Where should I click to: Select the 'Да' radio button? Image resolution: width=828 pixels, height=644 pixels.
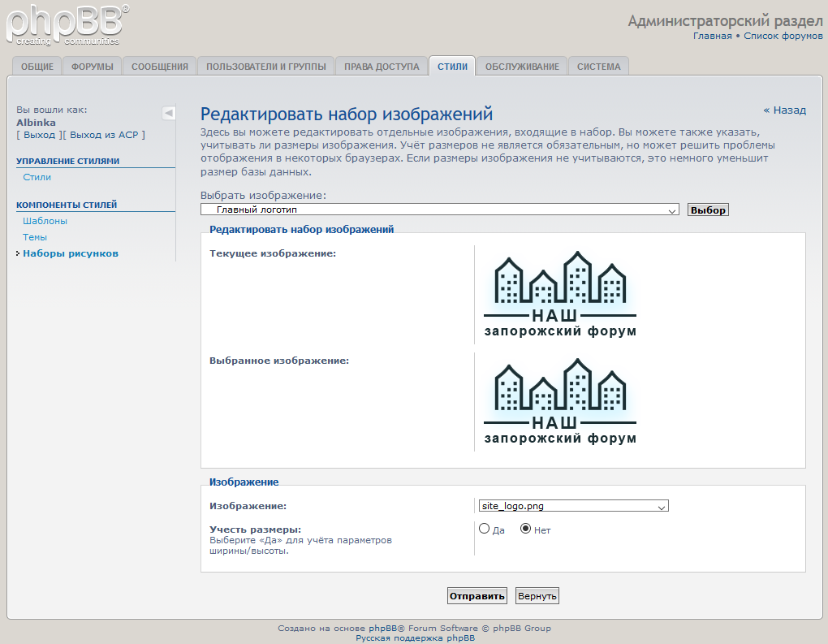tap(485, 529)
